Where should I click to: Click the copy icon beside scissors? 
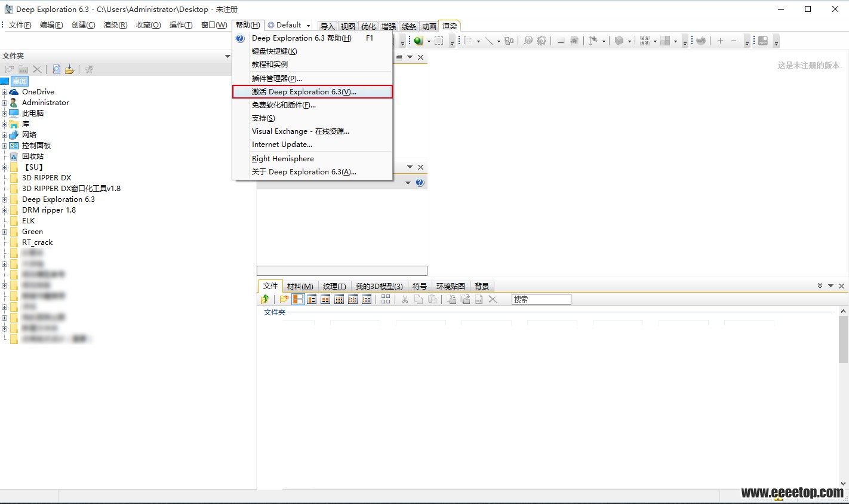(419, 299)
